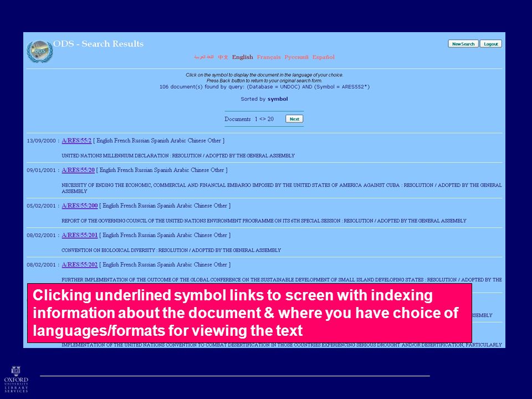Click the 'Convention on Biological Diversity' title

171,250
